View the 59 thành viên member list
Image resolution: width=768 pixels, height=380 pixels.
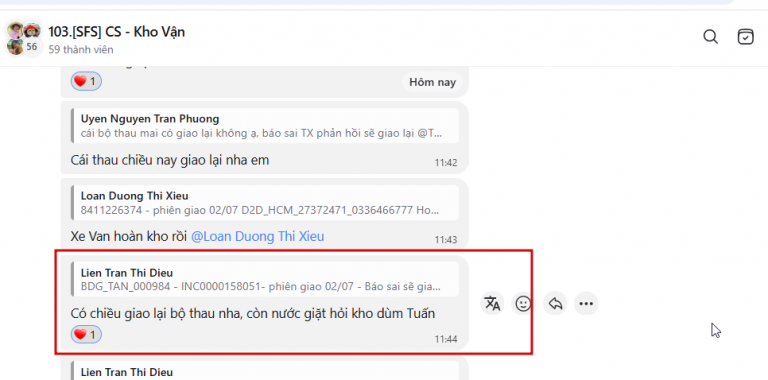(x=81, y=49)
